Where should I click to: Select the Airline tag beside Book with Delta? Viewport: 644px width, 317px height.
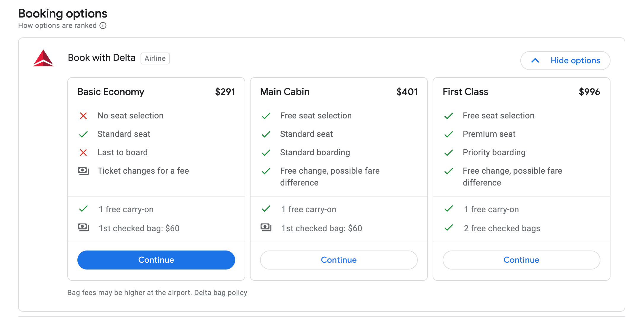click(155, 58)
